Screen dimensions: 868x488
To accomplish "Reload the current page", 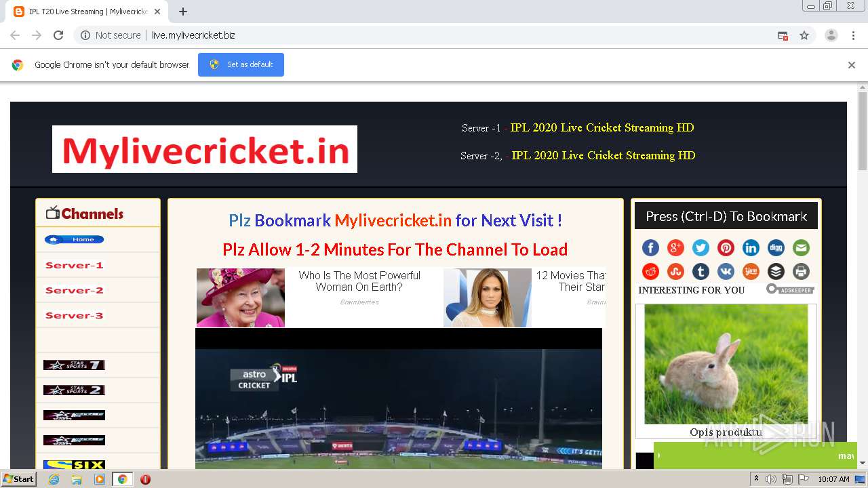I will 58,35.
